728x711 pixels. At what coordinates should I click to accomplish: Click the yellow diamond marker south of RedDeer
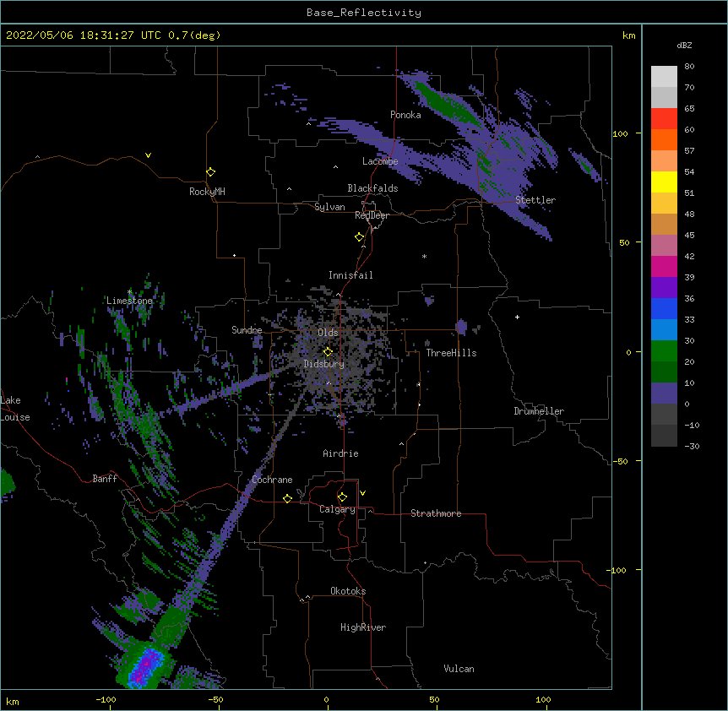click(360, 237)
